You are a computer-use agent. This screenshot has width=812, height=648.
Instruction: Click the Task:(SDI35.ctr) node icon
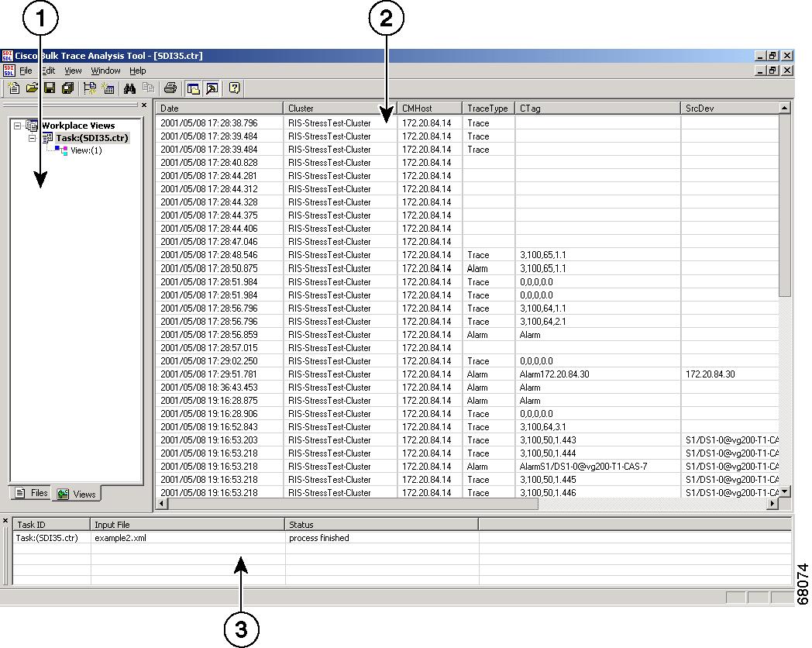[x=47, y=138]
